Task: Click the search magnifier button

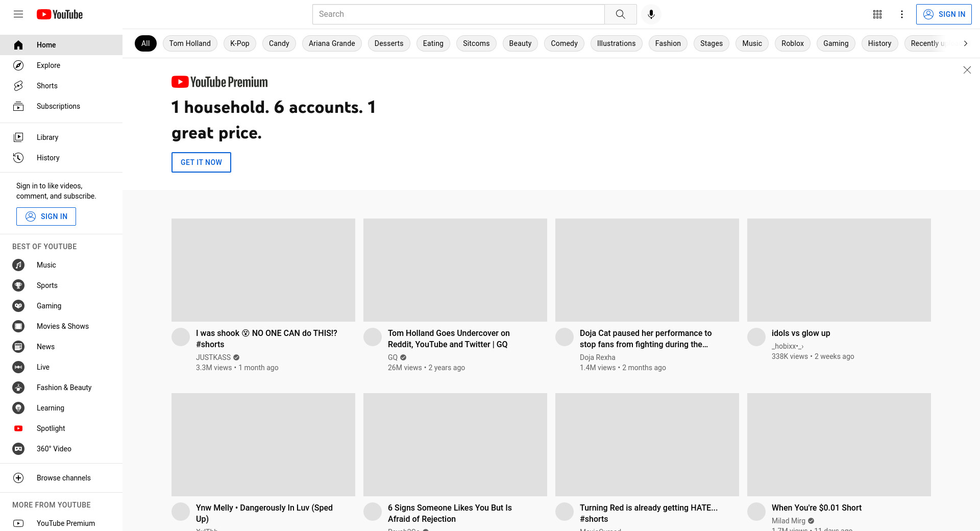Action: [620, 14]
